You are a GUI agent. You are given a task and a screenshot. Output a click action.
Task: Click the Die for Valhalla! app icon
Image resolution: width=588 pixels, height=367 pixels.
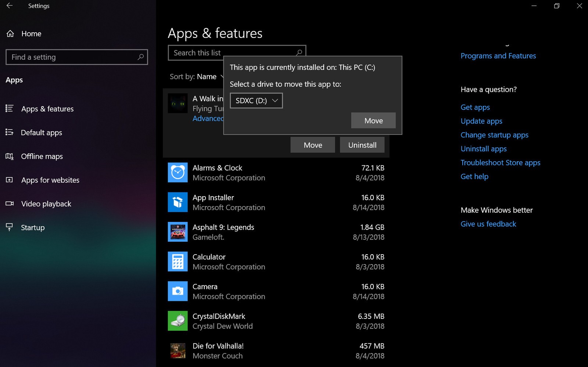(x=178, y=351)
